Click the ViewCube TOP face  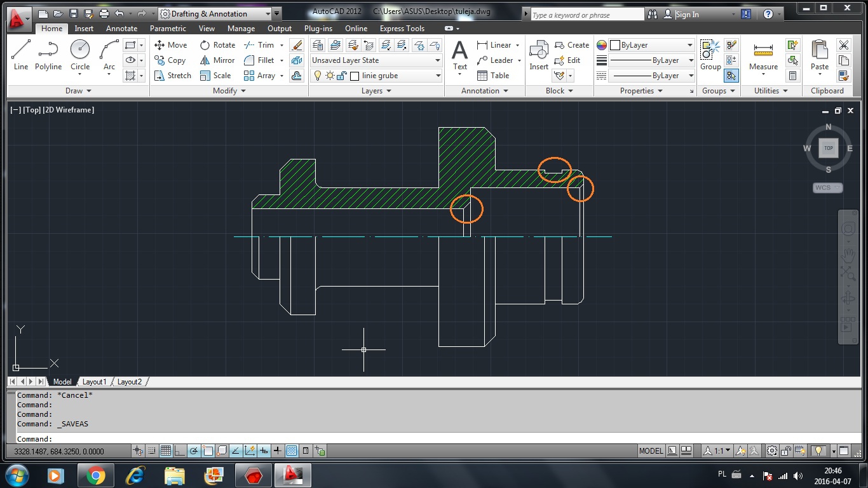(x=828, y=148)
